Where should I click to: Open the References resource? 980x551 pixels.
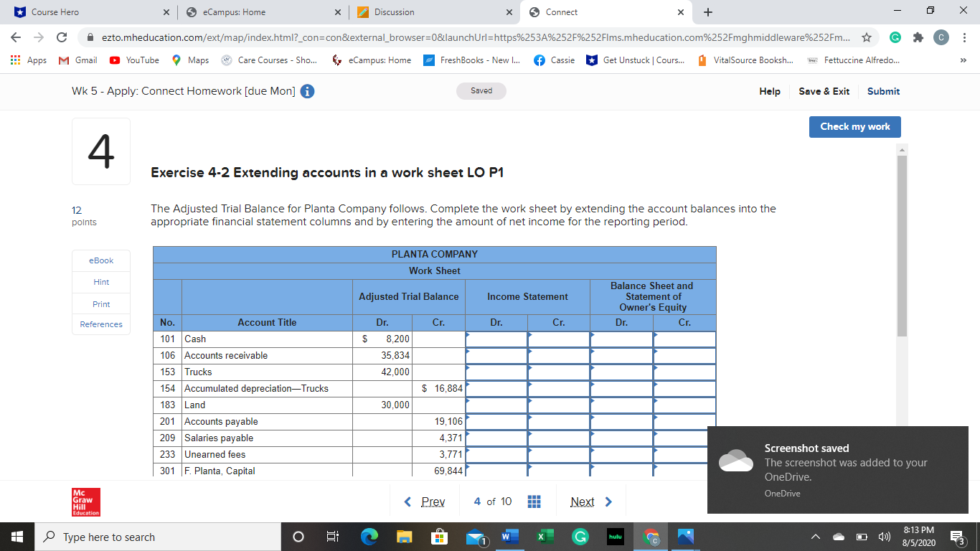[x=101, y=324]
